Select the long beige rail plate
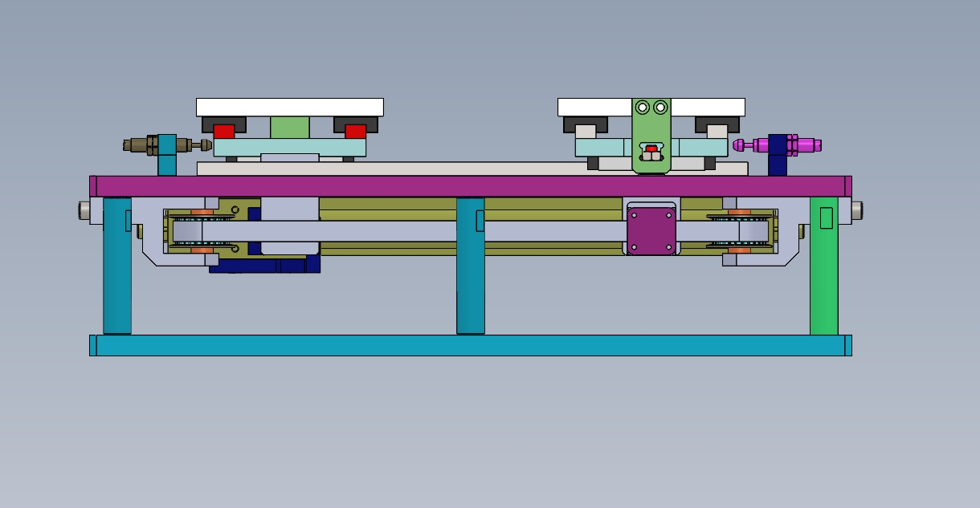 472,169
